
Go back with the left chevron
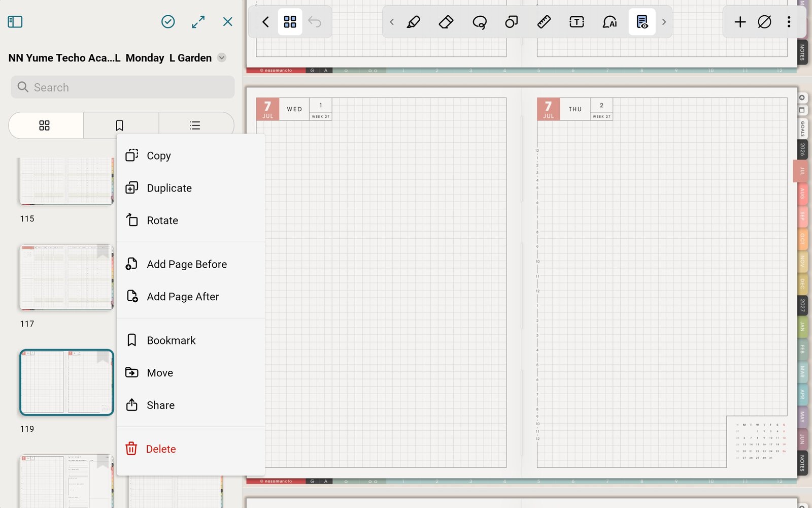pyautogui.click(x=265, y=22)
